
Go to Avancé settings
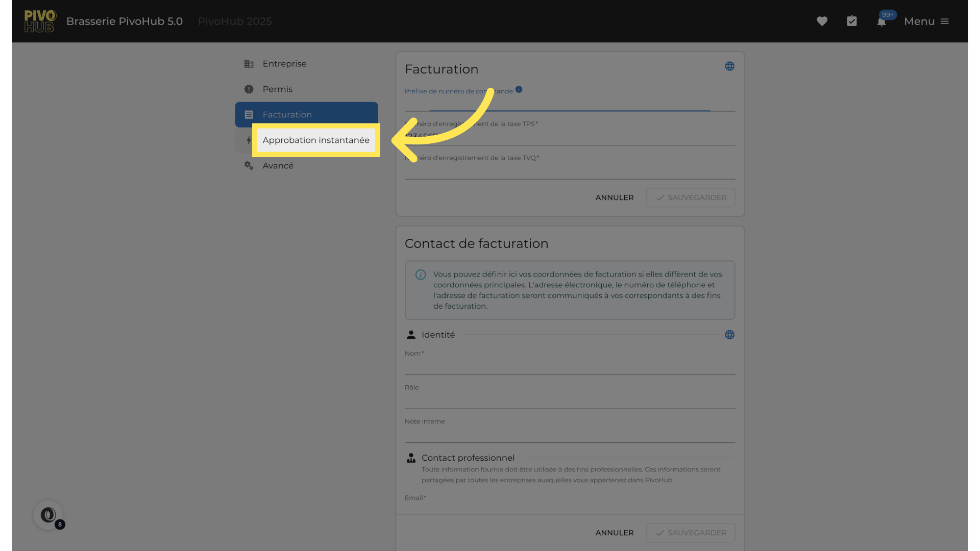tap(278, 166)
